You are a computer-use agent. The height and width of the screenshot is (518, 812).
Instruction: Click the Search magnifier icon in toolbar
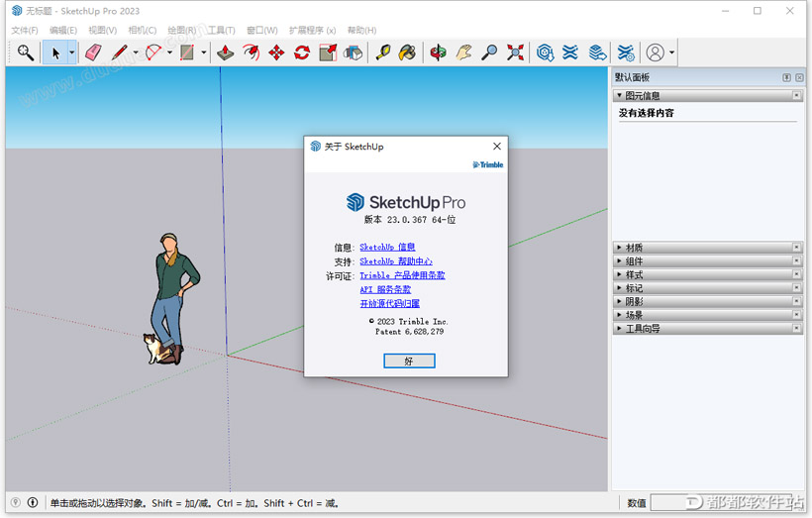[x=26, y=52]
